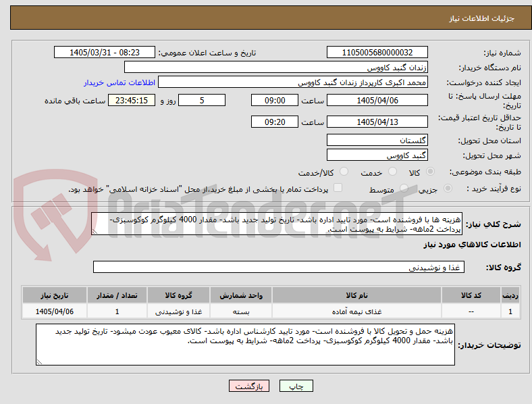532x404 pixels.
Task: Click the quantity cell 1 in the table
Action: pyautogui.click(x=117, y=311)
